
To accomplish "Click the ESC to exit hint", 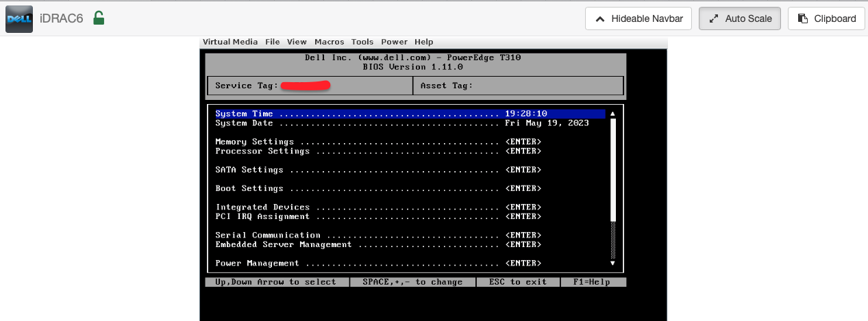I will 518,282.
